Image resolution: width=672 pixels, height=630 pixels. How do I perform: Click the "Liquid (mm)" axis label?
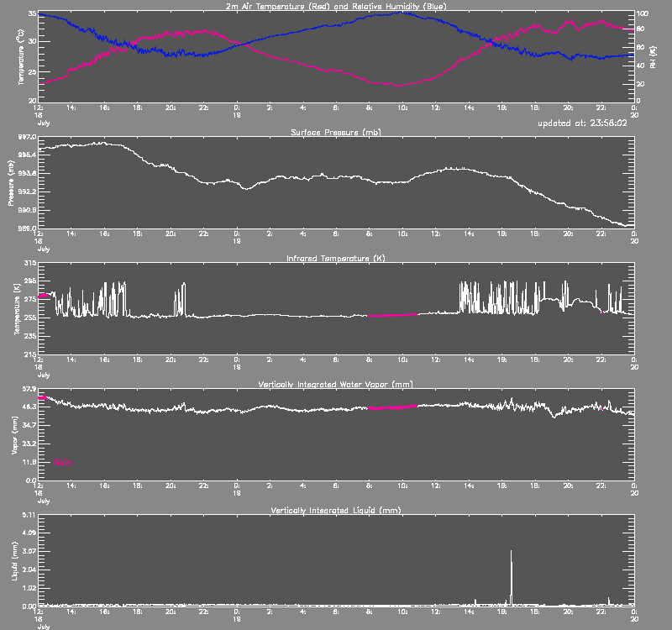(x=14, y=561)
